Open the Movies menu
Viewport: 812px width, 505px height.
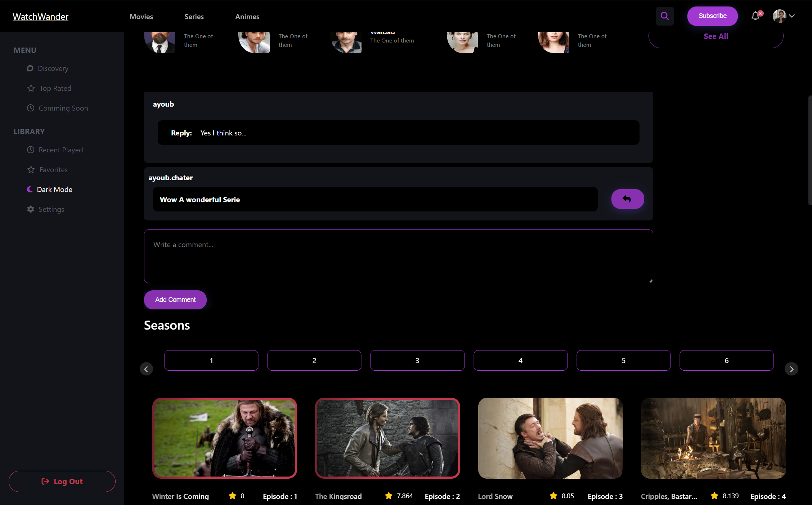(141, 17)
